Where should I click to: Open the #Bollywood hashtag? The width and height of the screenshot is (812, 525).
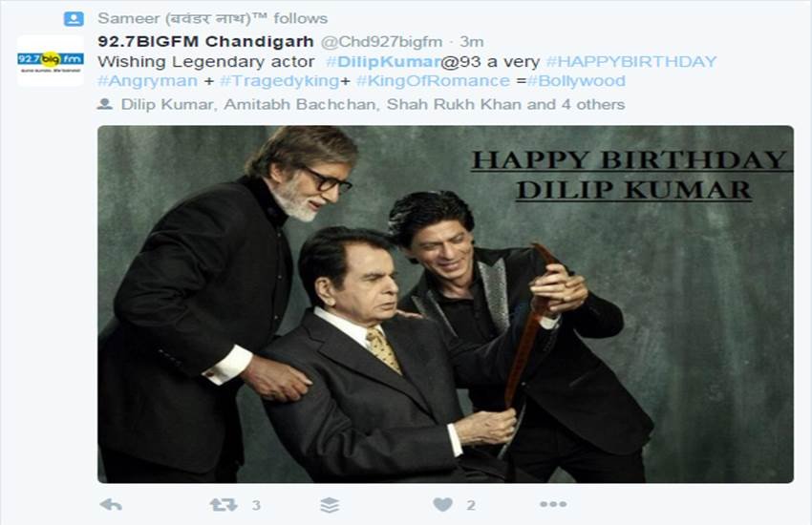tap(576, 81)
